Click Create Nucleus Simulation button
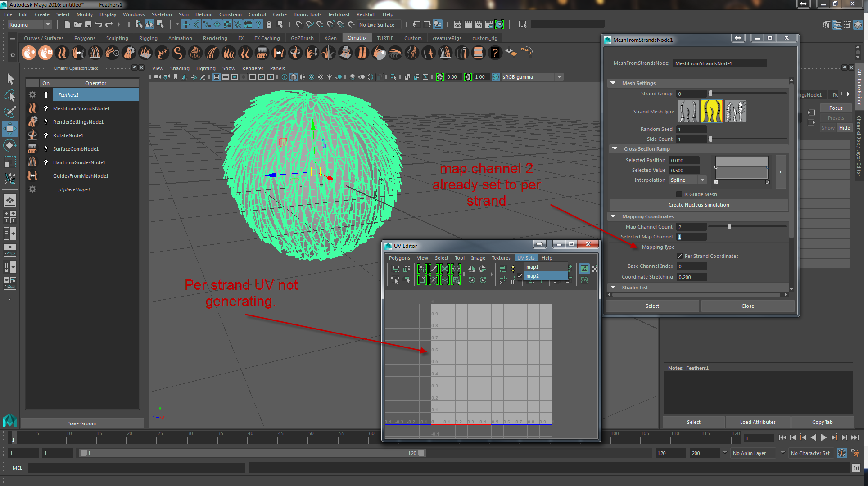868x486 pixels. click(x=698, y=205)
